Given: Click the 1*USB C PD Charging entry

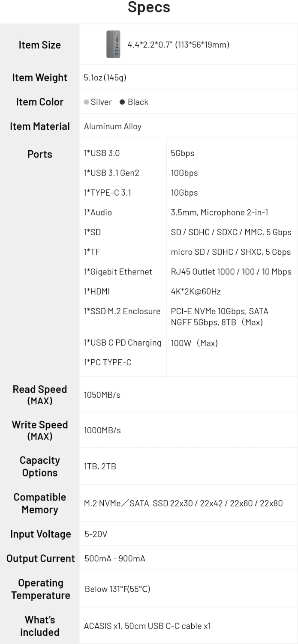Looking at the screenshot, I should (123, 343).
